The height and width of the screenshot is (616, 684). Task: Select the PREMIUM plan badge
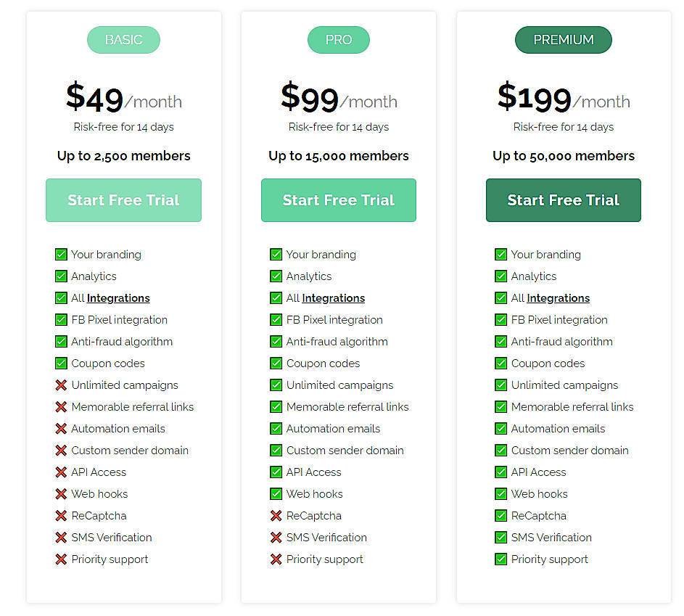[563, 40]
